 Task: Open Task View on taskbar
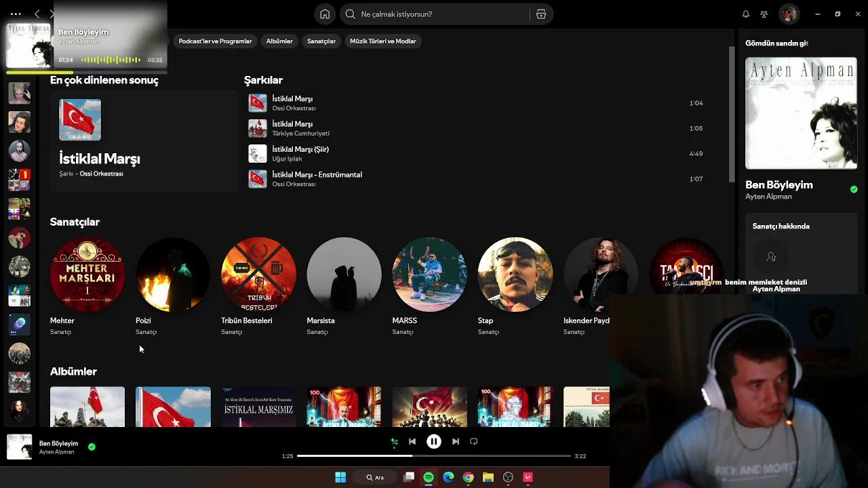point(409,477)
